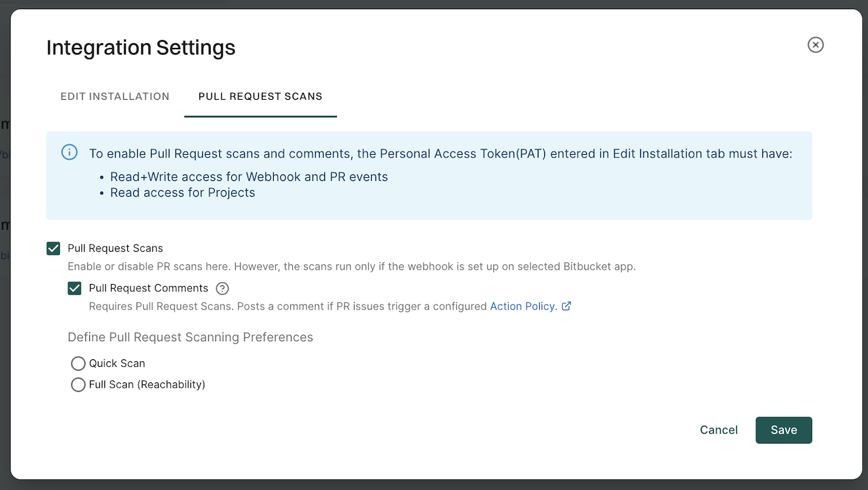Click the checked Pull Request Scans checkmark icon
Image resolution: width=868 pixels, height=490 pixels.
tap(53, 248)
